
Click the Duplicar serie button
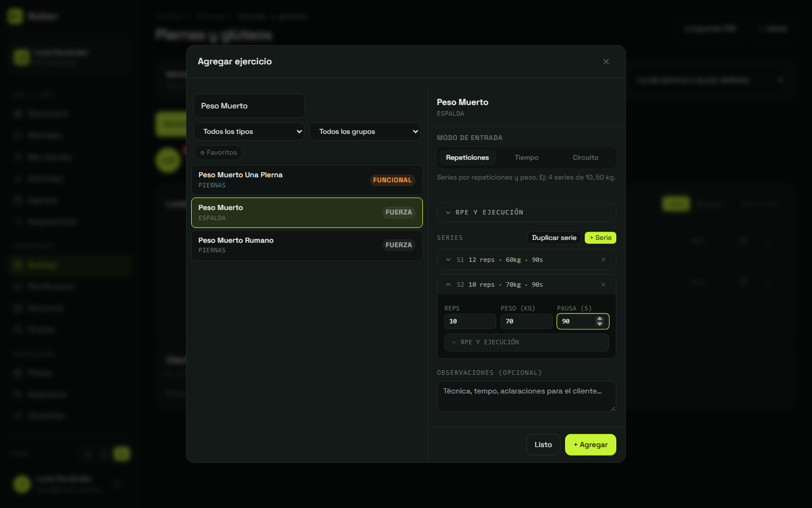click(x=554, y=238)
